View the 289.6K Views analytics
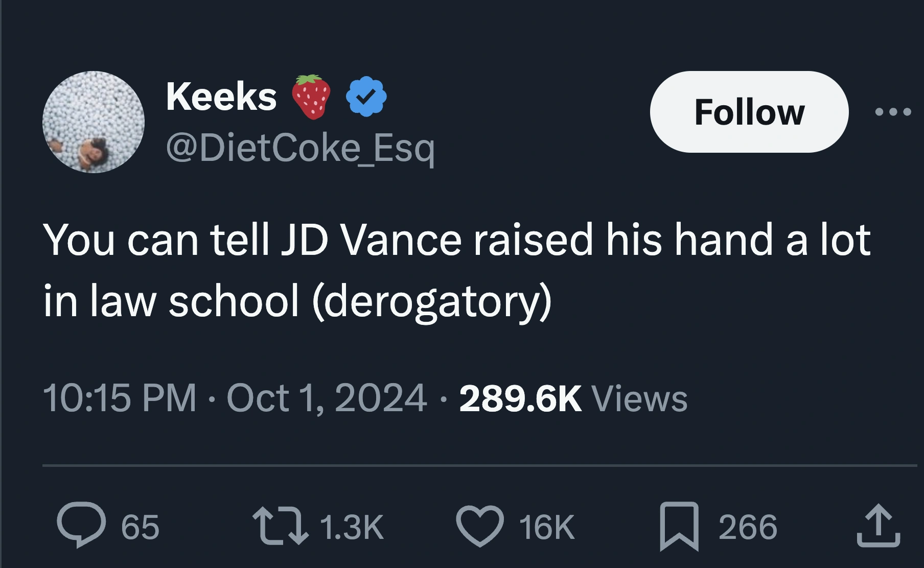Viewport: 924px width, 568px height. [x=573, y=398]
